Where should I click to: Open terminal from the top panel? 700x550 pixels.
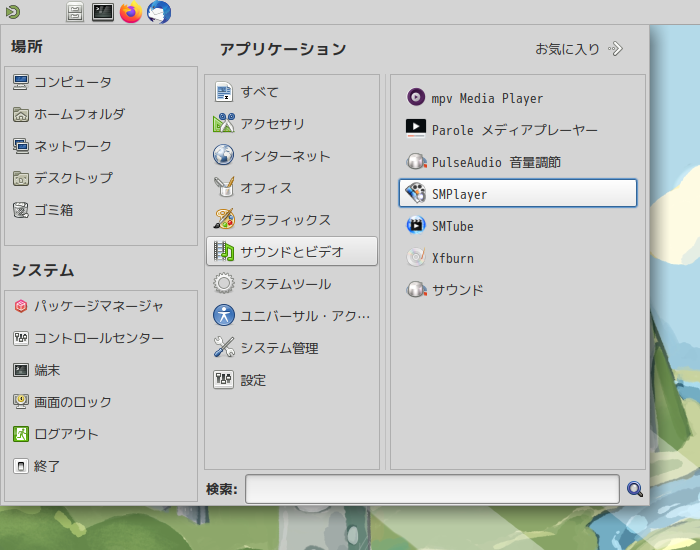(103, 12)
